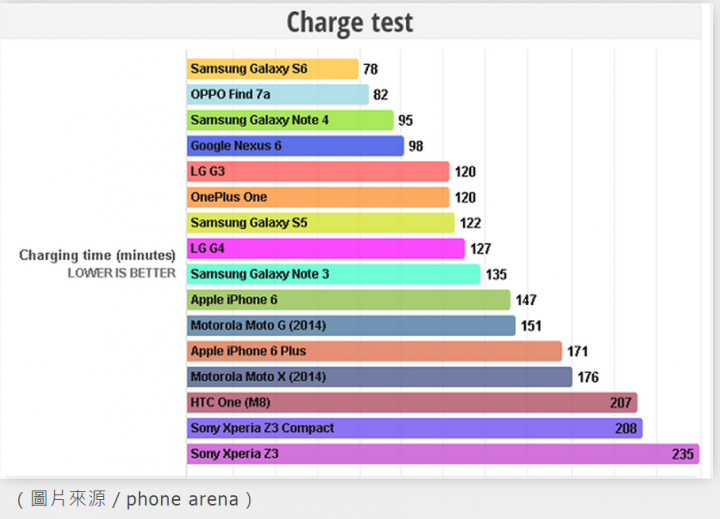Screen dimensions: 720x519
Task: Select the magenta LG G4 bar
Action: (x=326, y=248)
